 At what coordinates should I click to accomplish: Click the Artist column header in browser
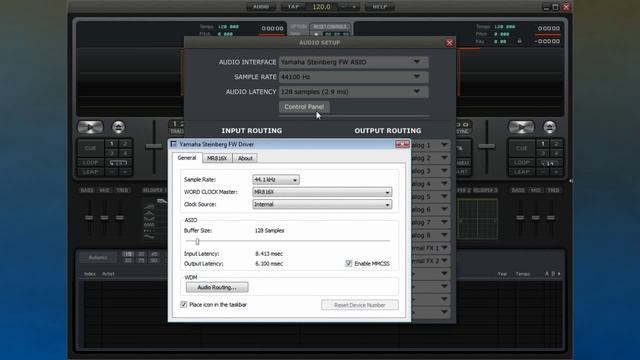tap(108, 274)
